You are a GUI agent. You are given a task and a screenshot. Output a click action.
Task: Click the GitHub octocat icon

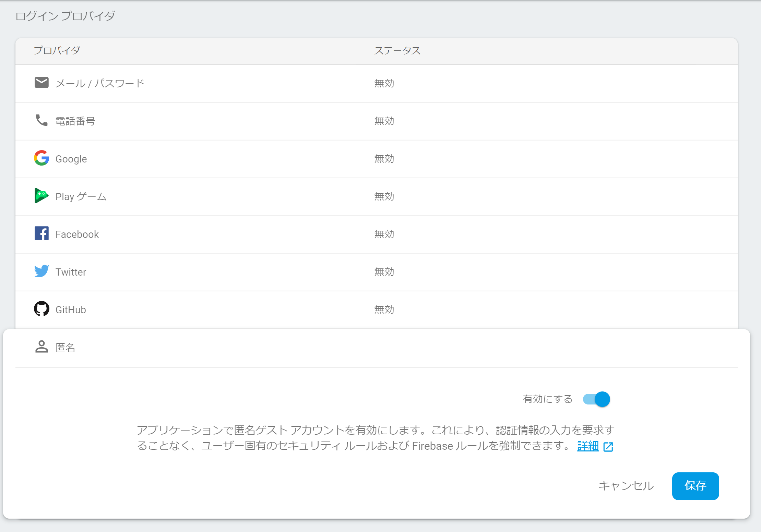pos(41,309)
